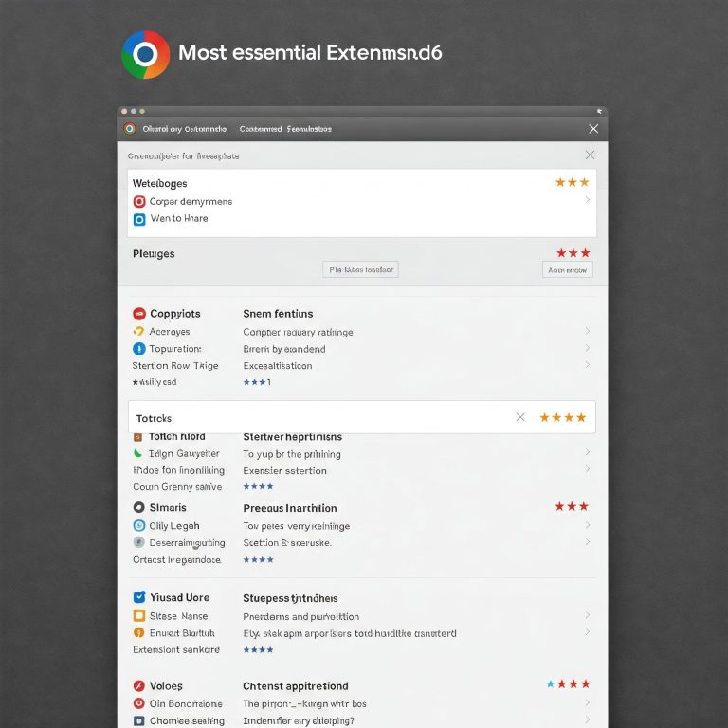728x728 pixels.
Task: Expand the Conpner raduary ratiinge row chevron
Action: pyautogui.click(x=588, y=331)
